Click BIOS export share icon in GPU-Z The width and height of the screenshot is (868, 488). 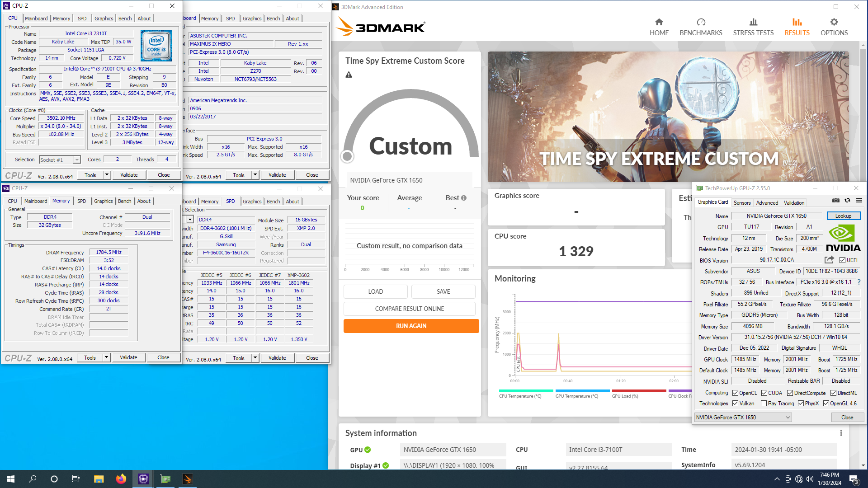pos(829,260)
